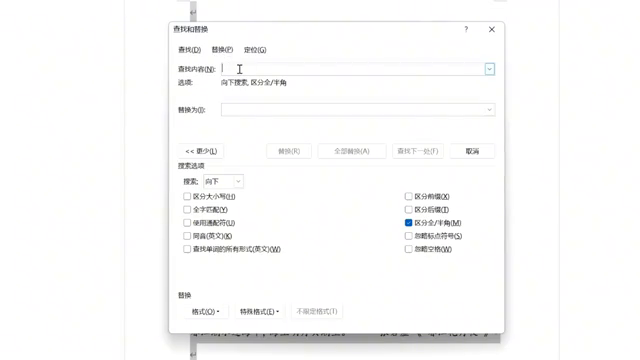Open the 搜索 direction dropdown showing 向下

coord(223,181)
